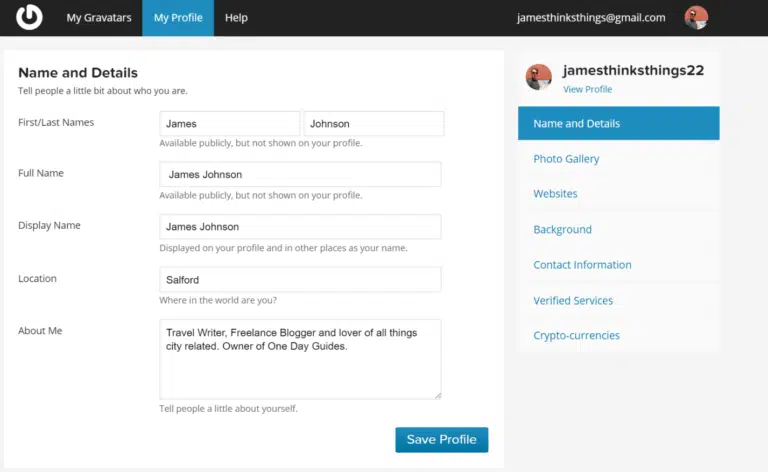This screenshot has height=472, width=768.
Task: Focus the Display Name text box
Action: 300,227
